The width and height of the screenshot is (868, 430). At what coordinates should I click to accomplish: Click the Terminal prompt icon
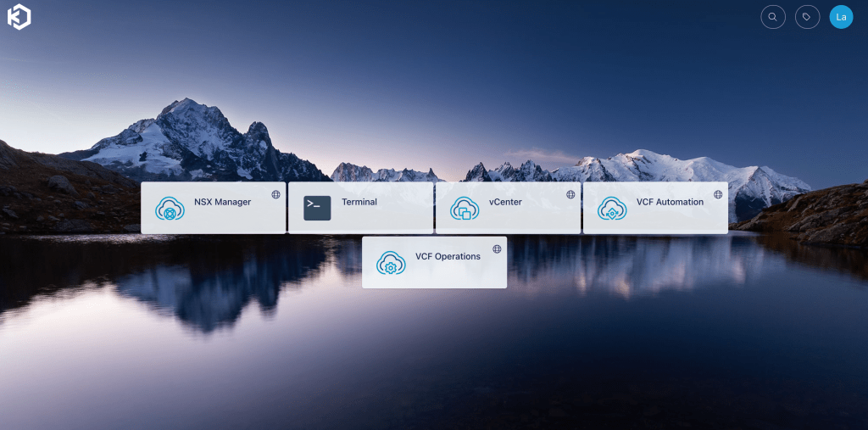pyautogui.click(x=317, y=208)
